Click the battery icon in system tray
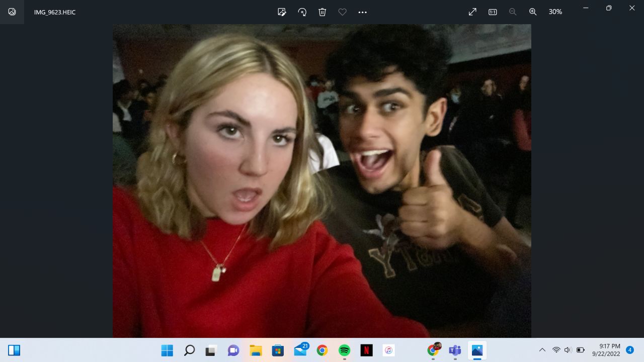This screenshot has width=644, height=362. pos(580,350)
